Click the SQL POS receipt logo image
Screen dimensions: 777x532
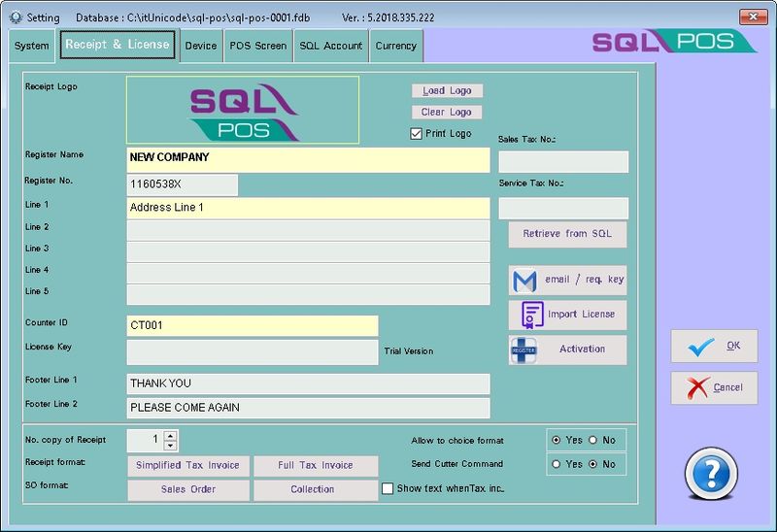[243, 111]
